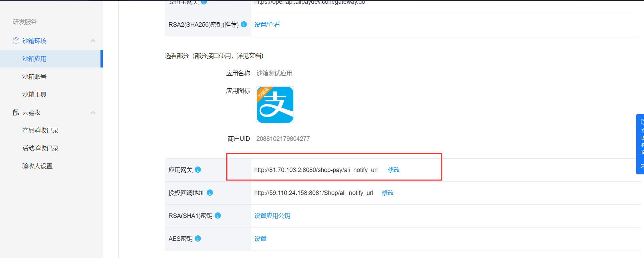Click the 云验收 document icon
This screenshot has height=258, width=644.
[x=16, y=112]
